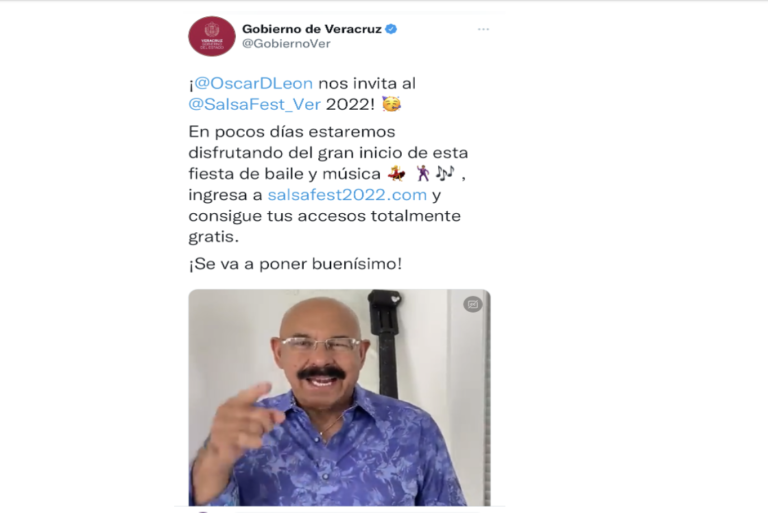Click the word gratis. ending the paragraph

(x=214, y=237)
